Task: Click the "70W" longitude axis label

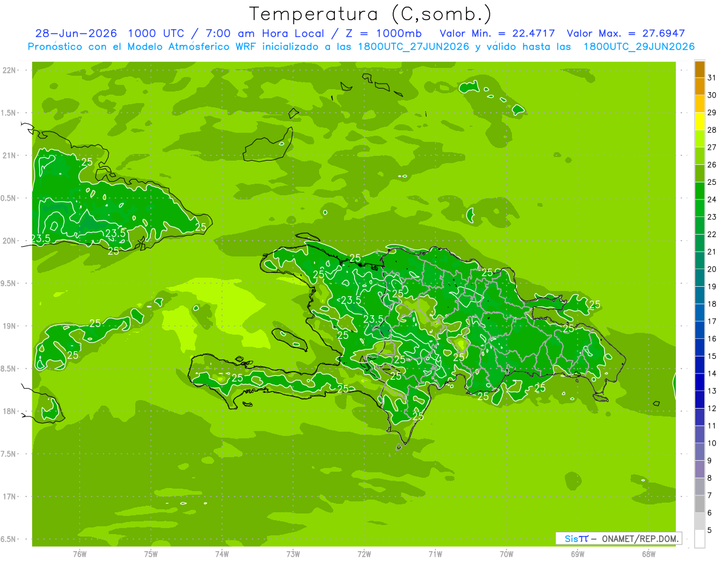Action: (507, 554)
